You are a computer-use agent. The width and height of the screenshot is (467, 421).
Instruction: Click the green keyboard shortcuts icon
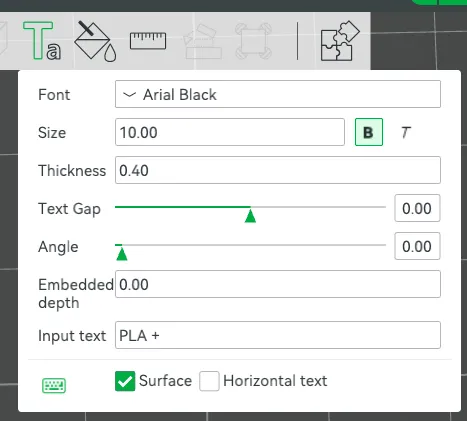pos(54,386)
